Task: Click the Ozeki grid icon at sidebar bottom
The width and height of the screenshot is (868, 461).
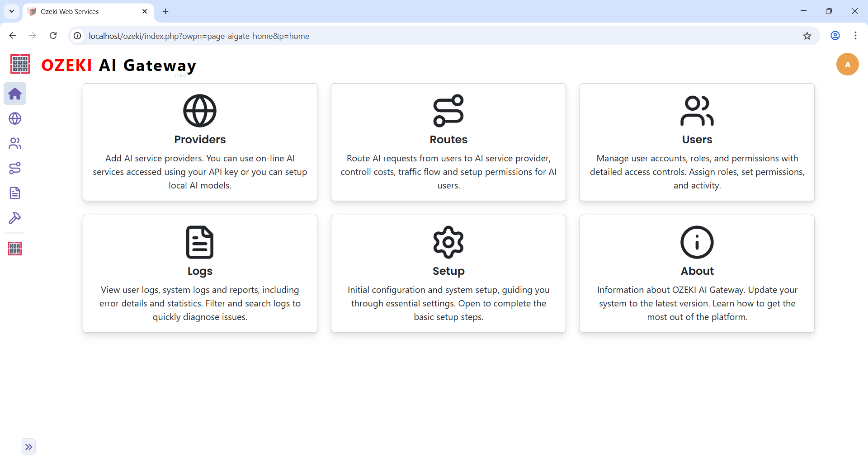Action: pos(15,248)
